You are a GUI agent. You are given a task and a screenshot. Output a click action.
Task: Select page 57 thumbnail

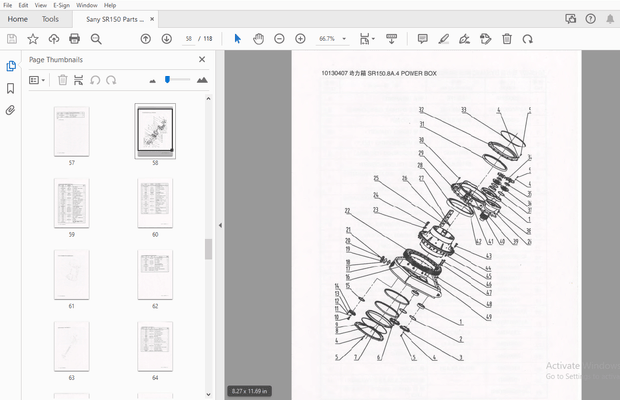point(72,132)
